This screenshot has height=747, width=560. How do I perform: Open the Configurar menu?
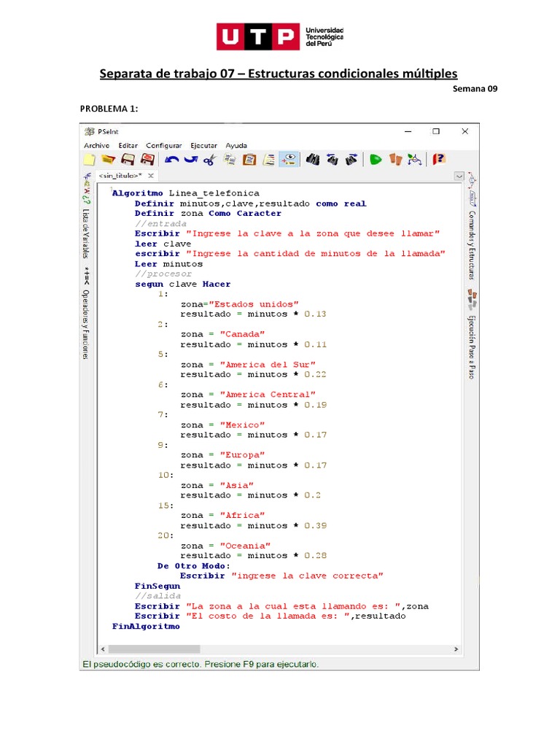[x=163, y=145]
